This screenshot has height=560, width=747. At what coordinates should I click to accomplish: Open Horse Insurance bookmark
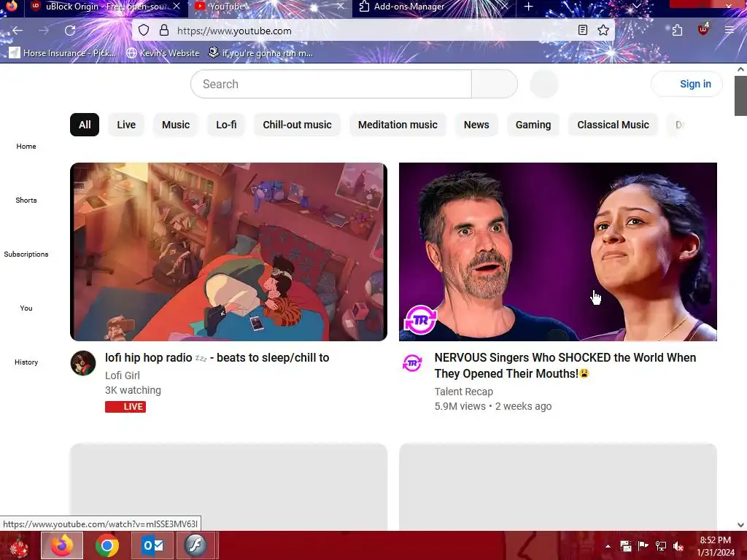pyautogui.click(x=63, y=52)
